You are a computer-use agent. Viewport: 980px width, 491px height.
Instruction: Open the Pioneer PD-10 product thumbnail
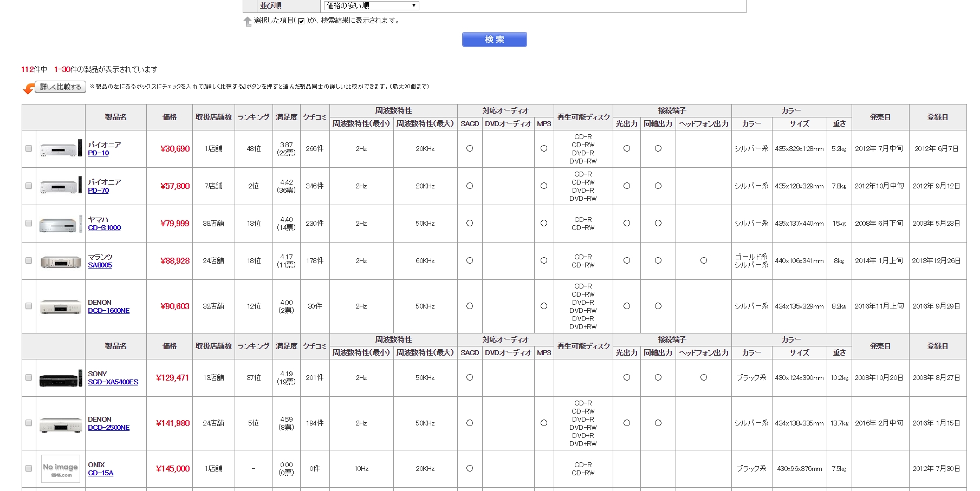tap(61, 149)
